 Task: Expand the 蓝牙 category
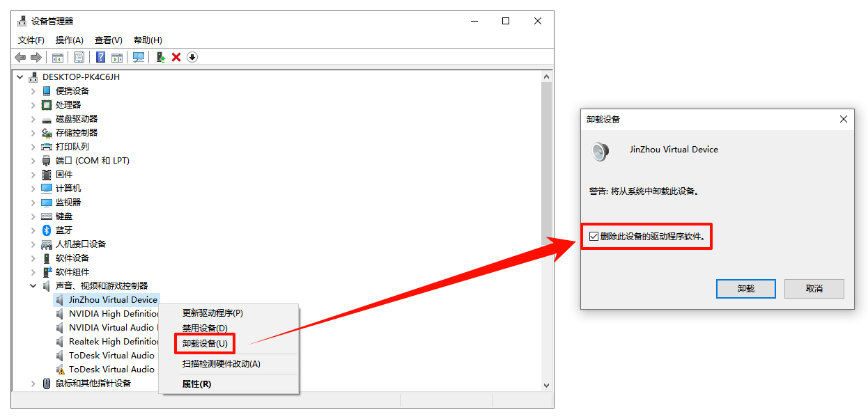tap(33, 230)
